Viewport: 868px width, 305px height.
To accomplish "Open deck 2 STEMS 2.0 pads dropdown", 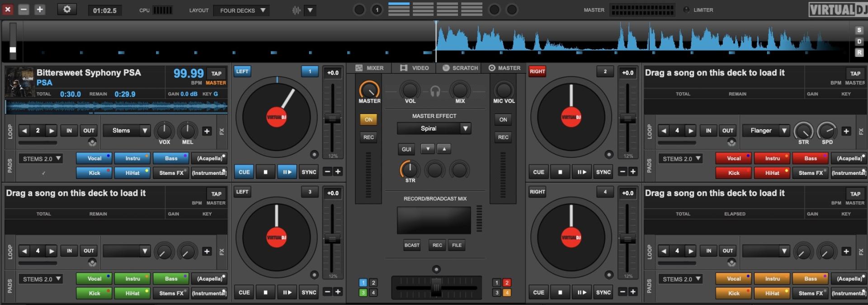I will (680, 159).
